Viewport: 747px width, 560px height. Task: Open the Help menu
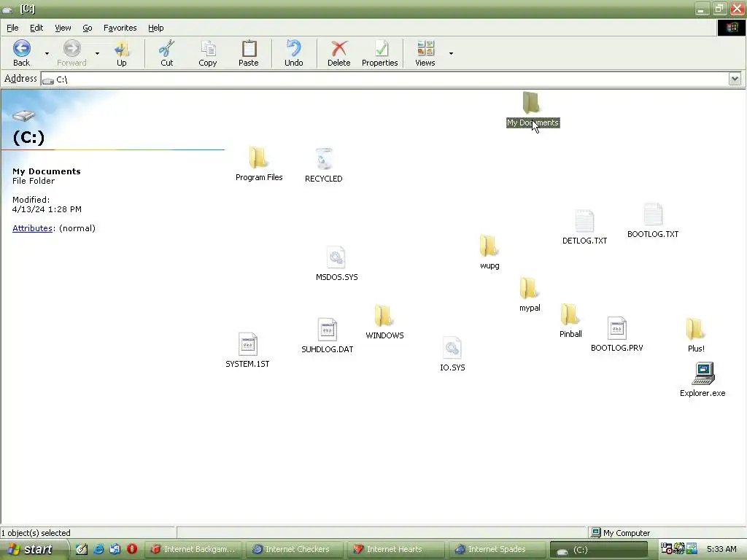click(156, 28)
